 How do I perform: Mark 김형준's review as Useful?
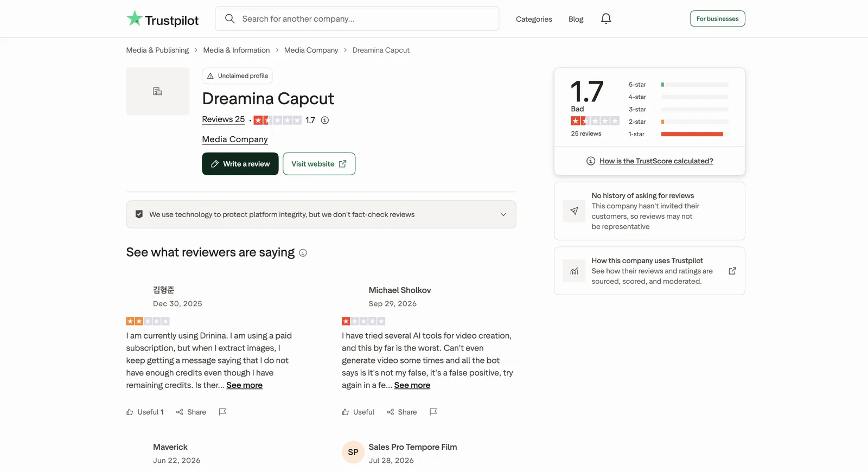(145, 412)
